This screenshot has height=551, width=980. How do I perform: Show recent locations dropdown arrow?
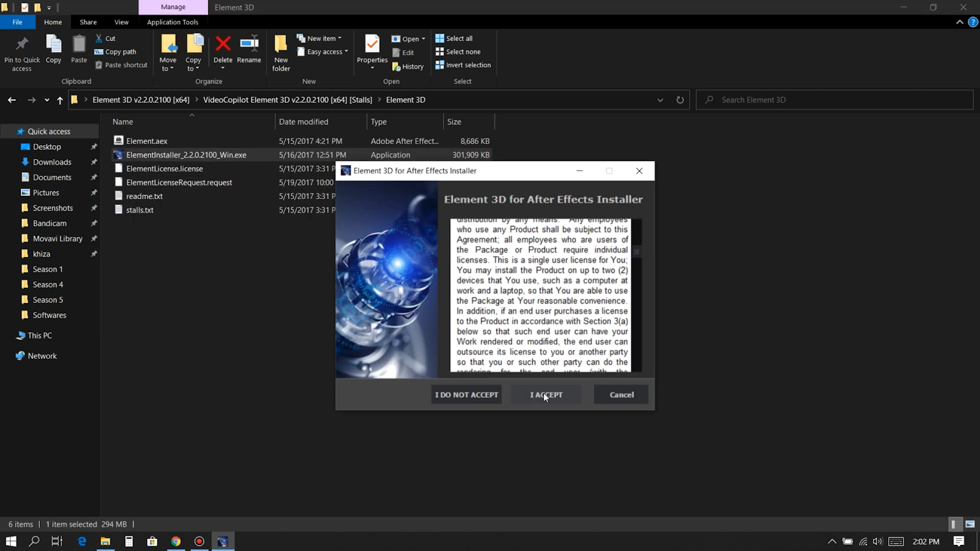[47, 100]
